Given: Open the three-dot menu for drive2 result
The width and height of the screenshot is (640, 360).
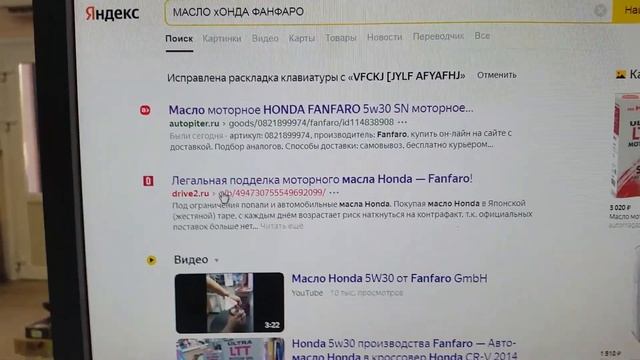Looking at the screenshot, I should 334,192.
